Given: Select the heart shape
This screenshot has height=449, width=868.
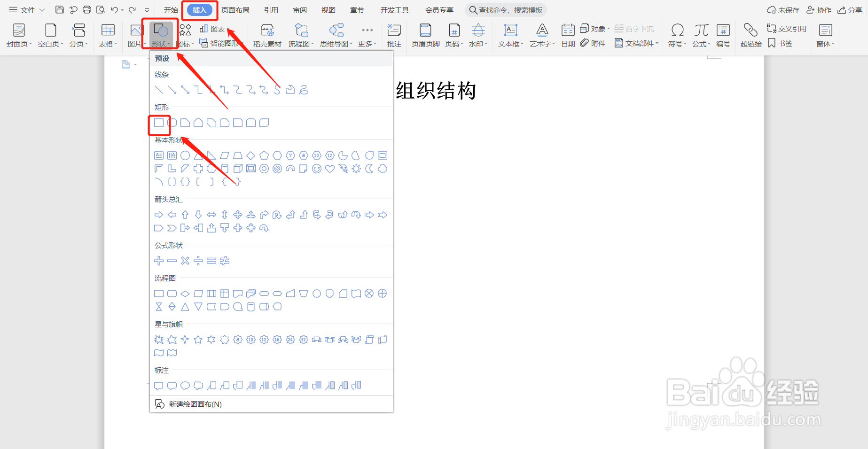Looking at the screenshot, I should [x=330, y=169].
